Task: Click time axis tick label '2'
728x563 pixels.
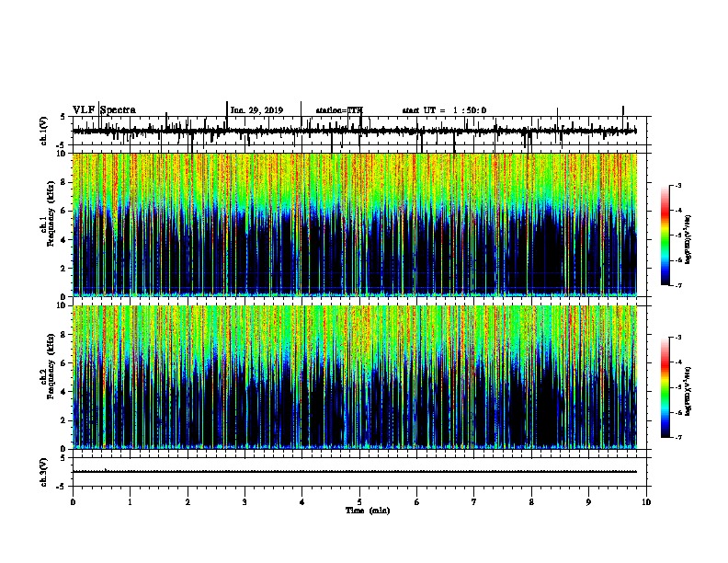Action: tap(188, 502)
